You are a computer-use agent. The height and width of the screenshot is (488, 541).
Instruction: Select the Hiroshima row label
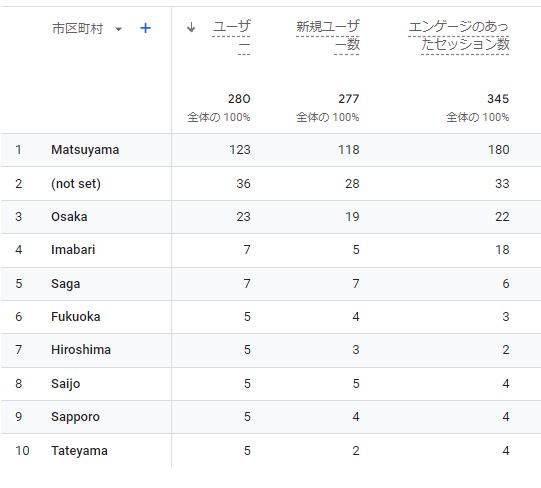coord(81,350)
